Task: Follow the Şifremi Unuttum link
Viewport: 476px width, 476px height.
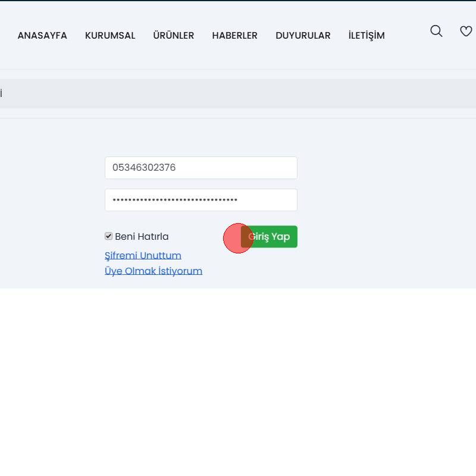Action: coord(143,256)
